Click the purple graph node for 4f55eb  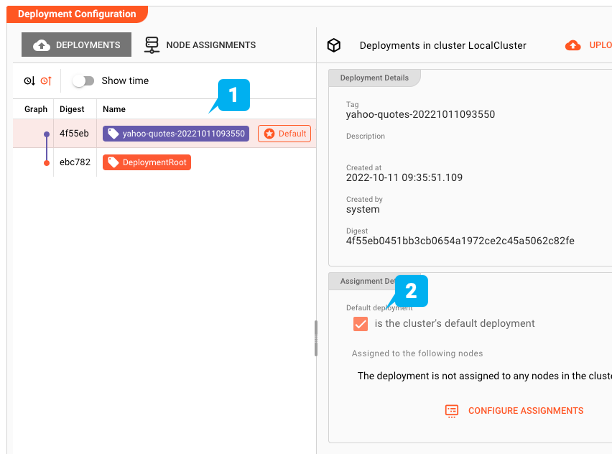coord(47,133)
